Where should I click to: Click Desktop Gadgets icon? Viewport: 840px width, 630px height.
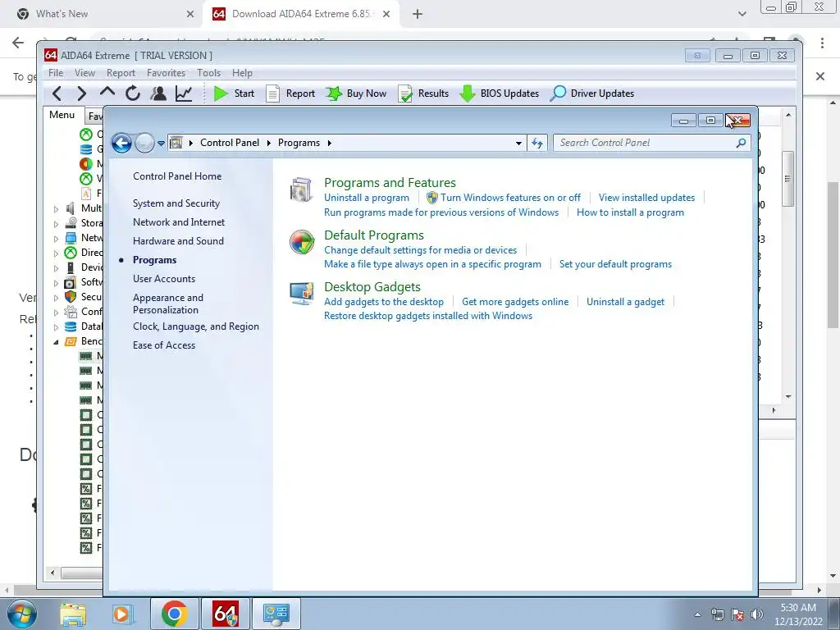point(301,294)
